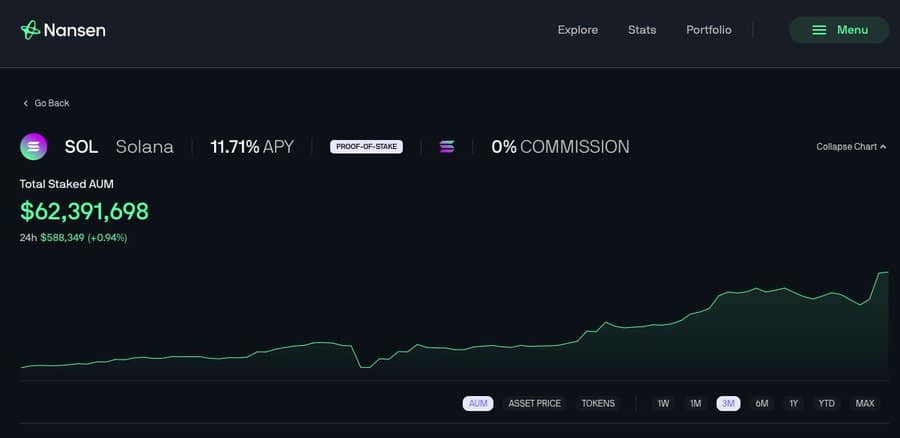Set chart range to 1W

tap(663, 404)
